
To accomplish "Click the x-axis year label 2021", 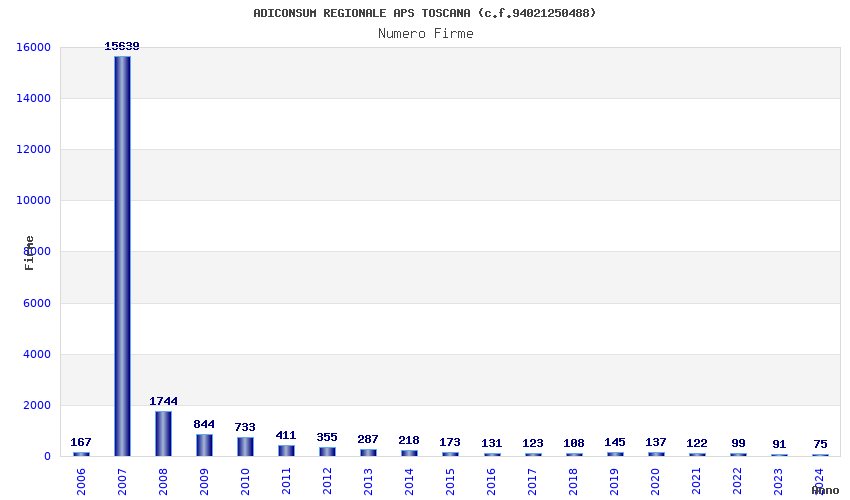I will point(697,482).
